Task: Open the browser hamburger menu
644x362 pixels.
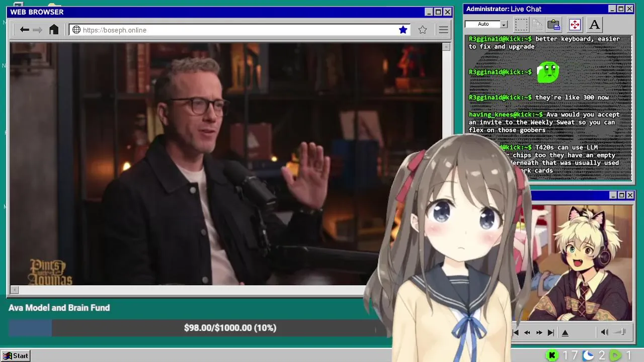Action: 443,30
